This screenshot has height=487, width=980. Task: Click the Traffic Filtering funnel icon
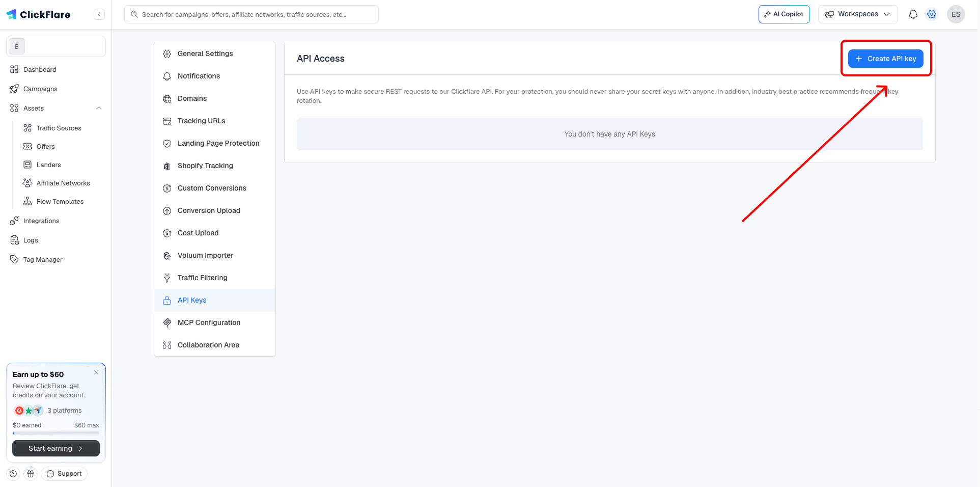pos(167,278)
